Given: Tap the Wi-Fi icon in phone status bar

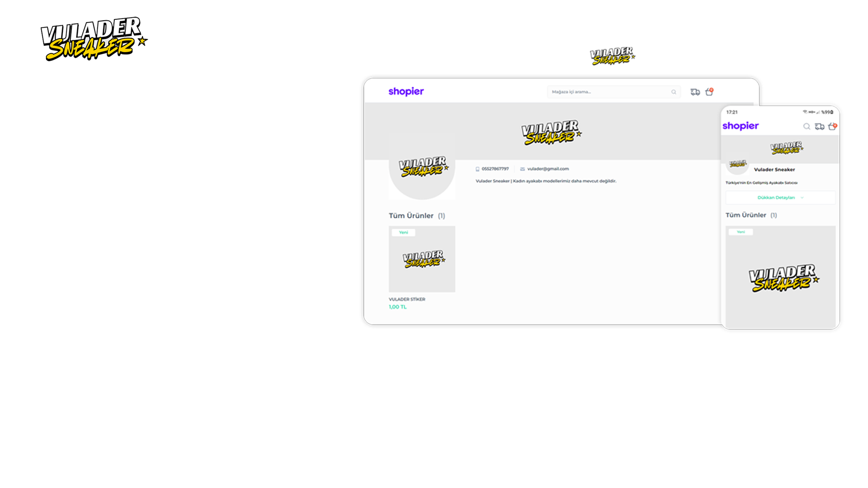Looking at the screenshot, I should [805, 112].
